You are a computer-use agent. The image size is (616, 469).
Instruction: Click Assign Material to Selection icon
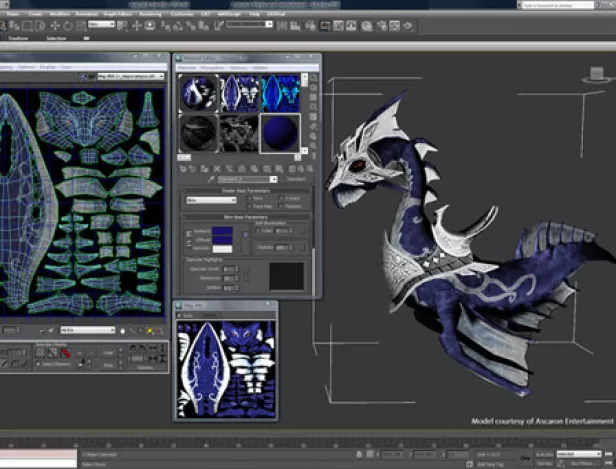[x=204, y=169]
